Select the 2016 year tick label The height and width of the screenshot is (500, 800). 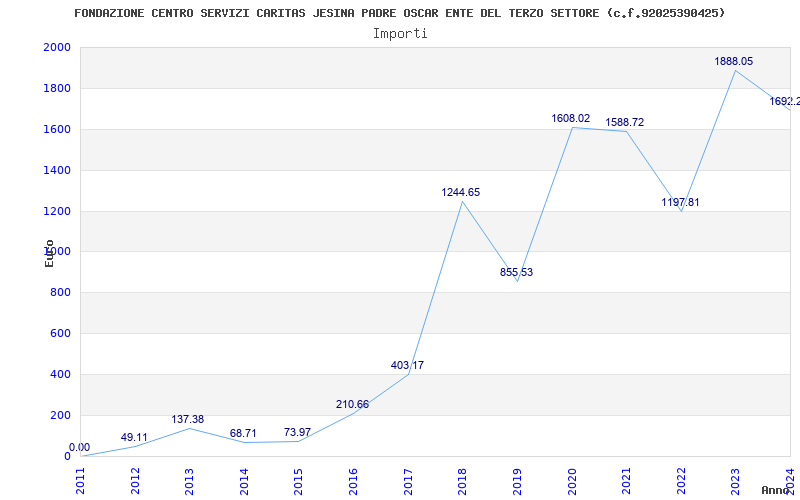(354, 482)
